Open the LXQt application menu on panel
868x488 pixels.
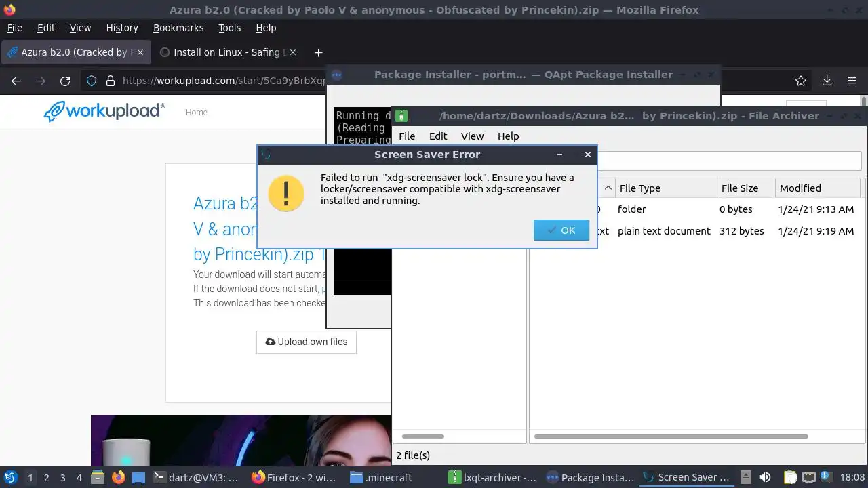click(x=10, y=477)
